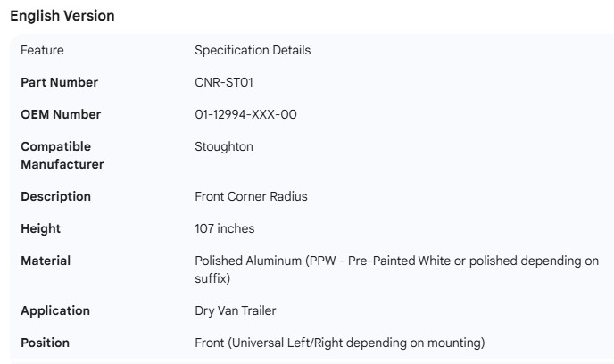Viewport: 614px width, 364px height.
Task: Select the 'OEM Number' row label
Action: (x=61, y=114)
